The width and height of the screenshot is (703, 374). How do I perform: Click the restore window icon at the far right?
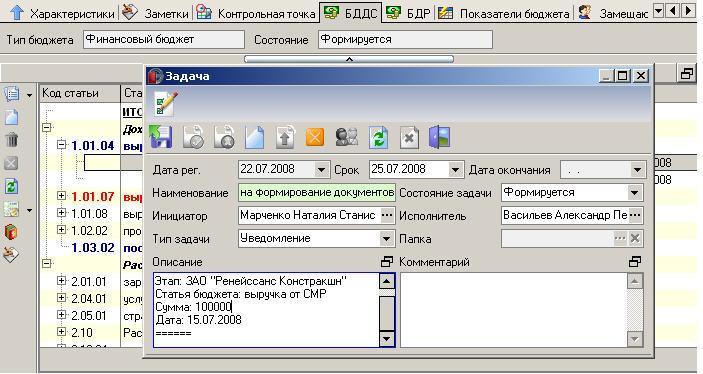click(x=686, y=74)
